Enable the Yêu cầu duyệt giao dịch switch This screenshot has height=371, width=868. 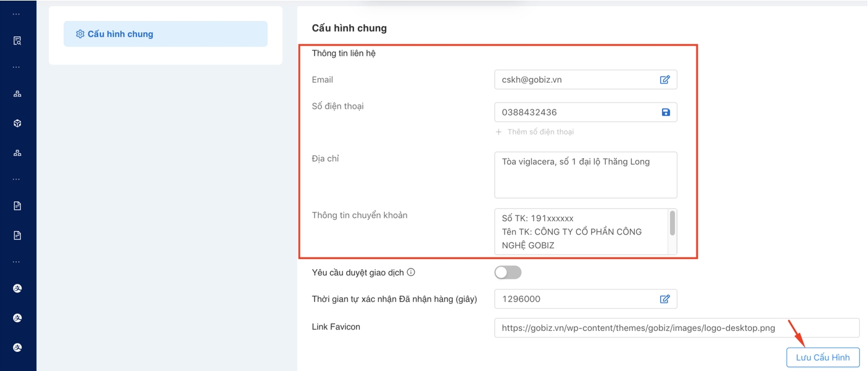point(508,272)
